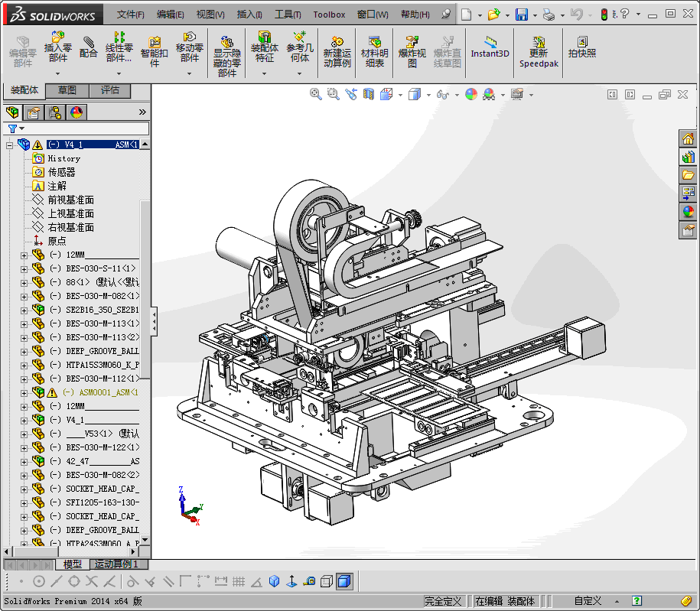
Task: Expand the BES-030-S-11<1> component
Action: (x=24, y=268)
